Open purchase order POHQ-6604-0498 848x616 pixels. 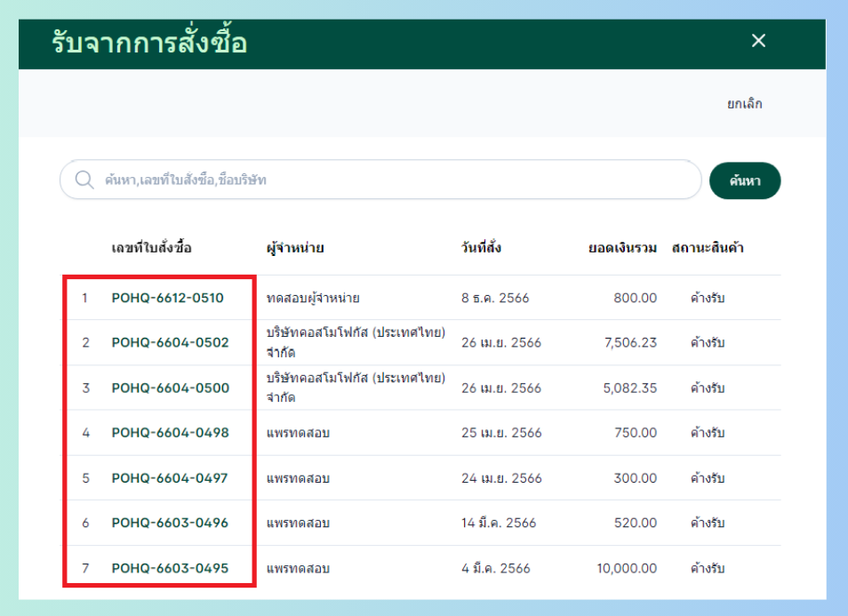171,433
